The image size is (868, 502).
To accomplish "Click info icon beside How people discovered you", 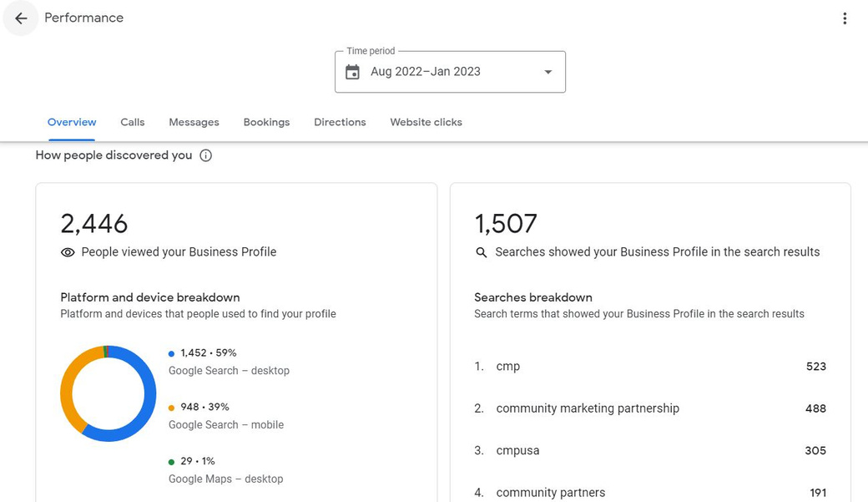I will 206,155.
